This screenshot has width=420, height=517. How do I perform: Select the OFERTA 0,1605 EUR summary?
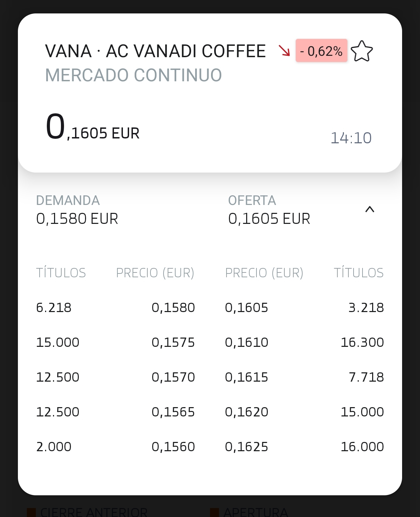point(269,210)
